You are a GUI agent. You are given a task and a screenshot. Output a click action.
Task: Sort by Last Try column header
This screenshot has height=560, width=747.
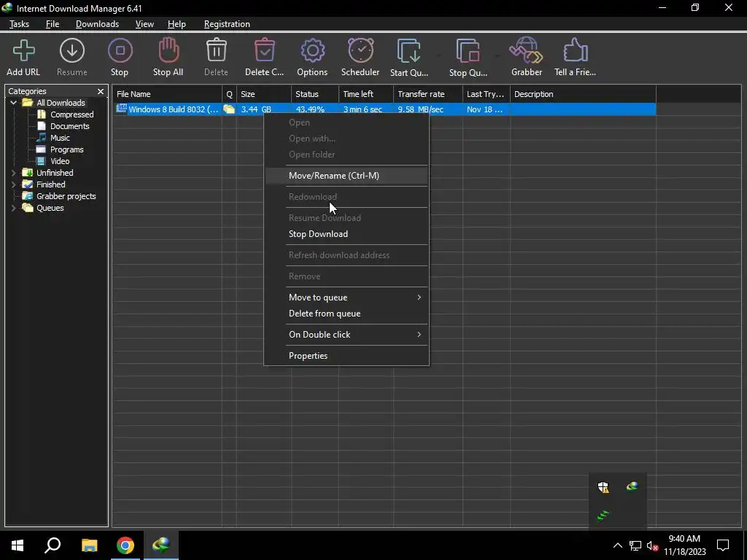click(487, 94)
